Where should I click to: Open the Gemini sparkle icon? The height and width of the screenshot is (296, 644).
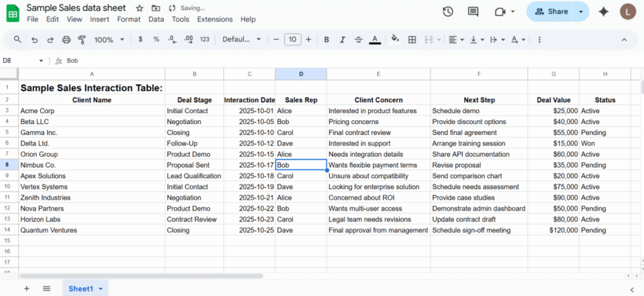[603, 12]
